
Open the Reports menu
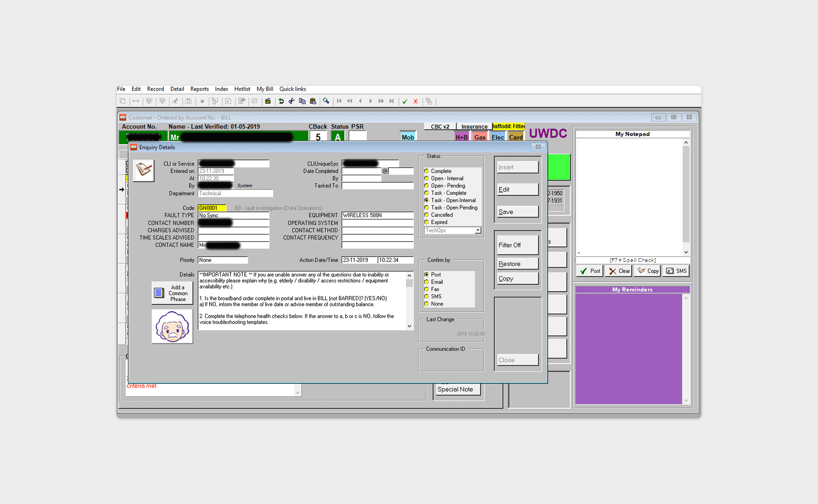(x=199, y=89)
